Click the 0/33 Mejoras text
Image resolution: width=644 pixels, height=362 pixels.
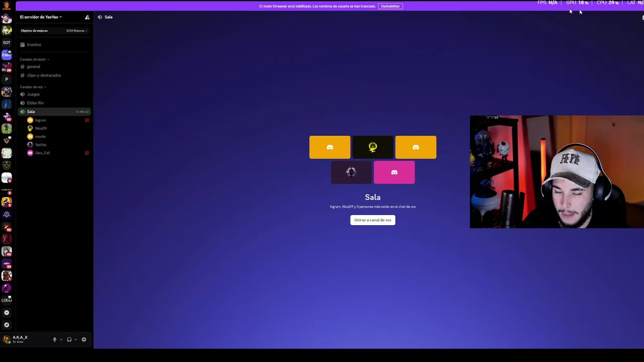pyautogui.click(x=76, y=31)
